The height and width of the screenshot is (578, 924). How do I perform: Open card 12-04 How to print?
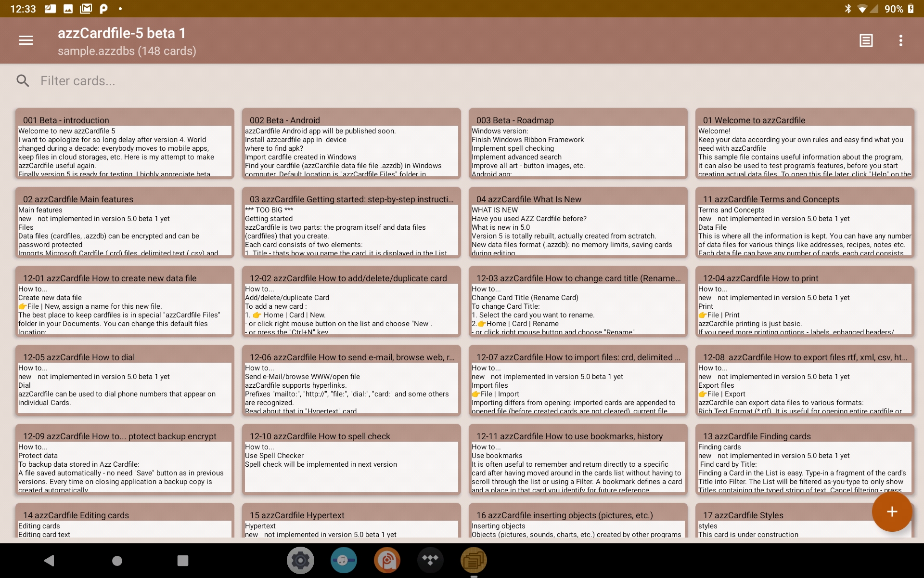[x=805, y=301]
